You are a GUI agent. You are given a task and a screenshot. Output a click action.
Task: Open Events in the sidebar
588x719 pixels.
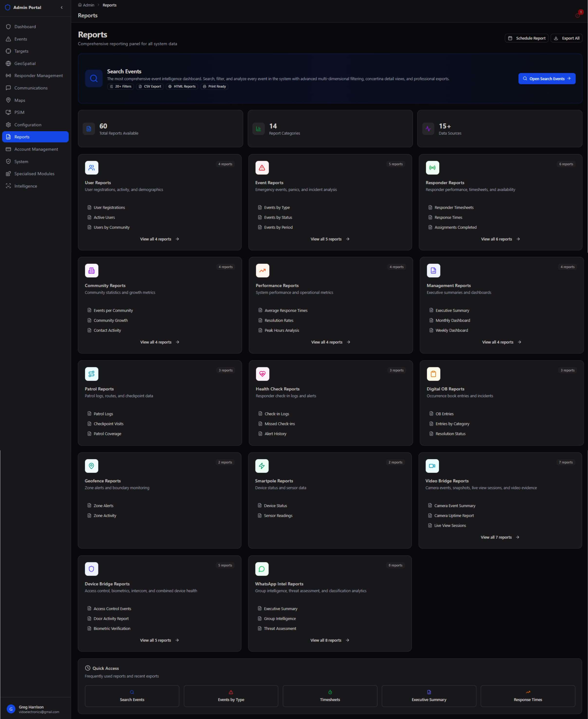coord(35,39)
